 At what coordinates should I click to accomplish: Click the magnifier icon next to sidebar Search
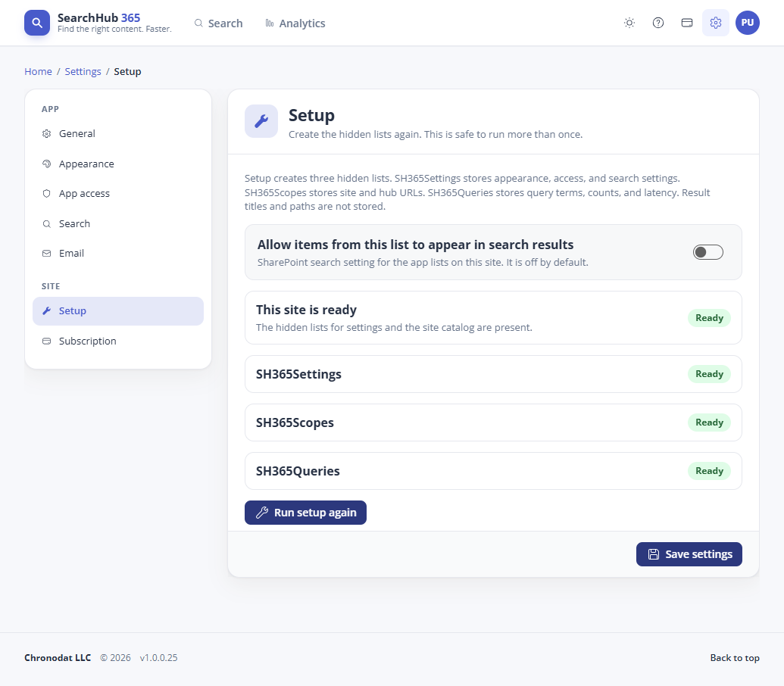(46, 224)
